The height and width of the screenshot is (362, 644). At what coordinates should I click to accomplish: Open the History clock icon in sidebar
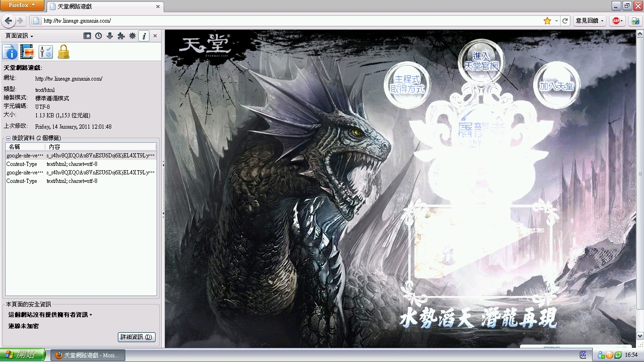click(99, 36)
